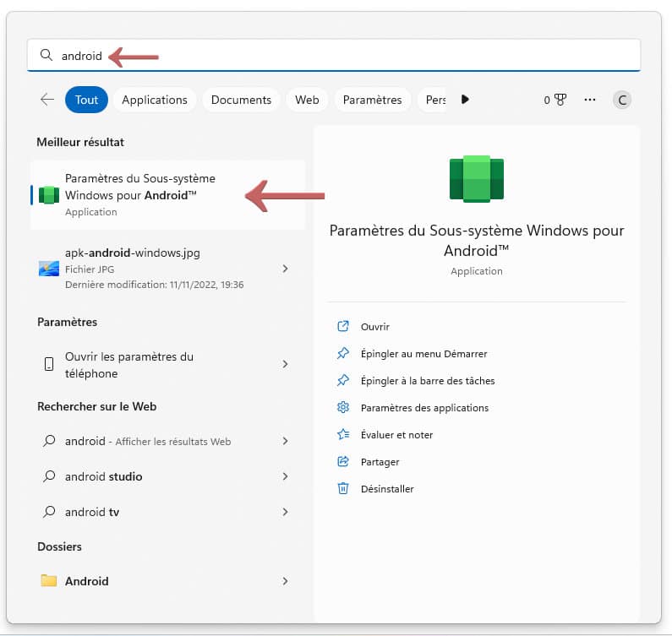Select the android tv web suggestion
The image size is (672, 636).
168,512
